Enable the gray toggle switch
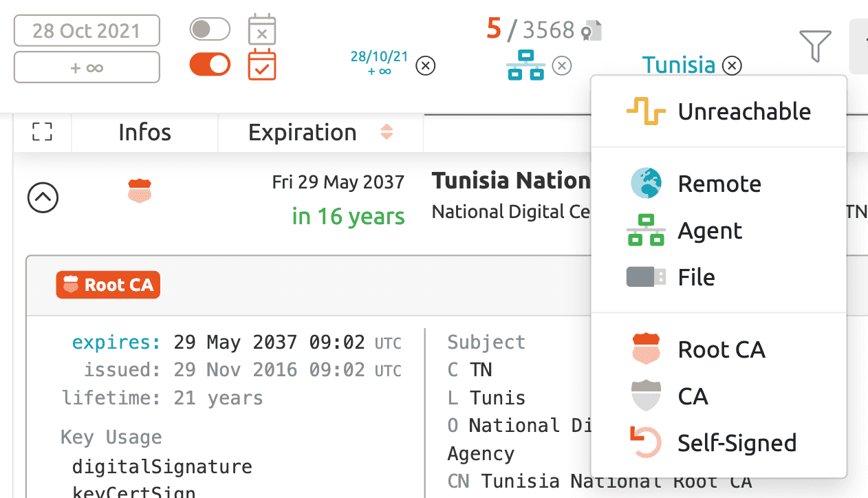Image resolution: width=868 pixels, height=498 pixels. pyautogui.click(x=210, y=30)
